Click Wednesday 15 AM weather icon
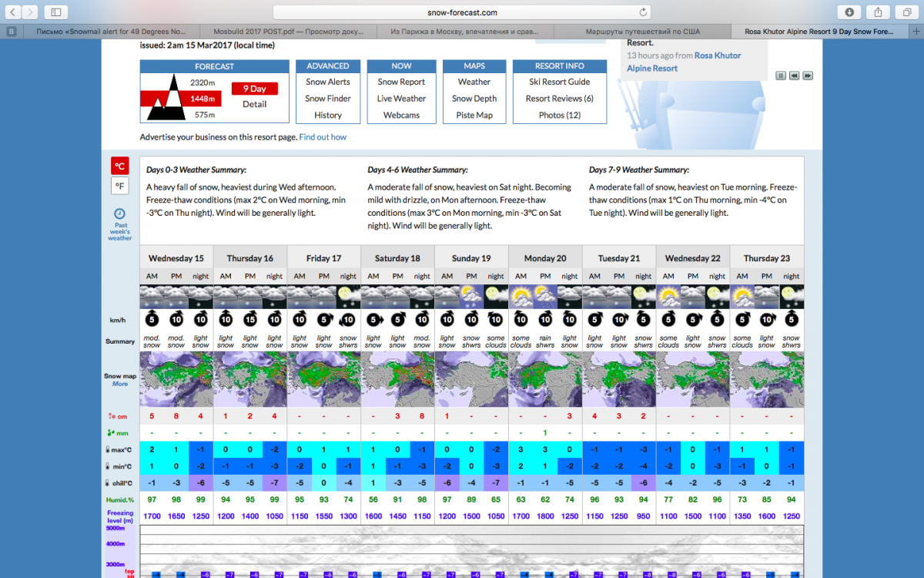The image size is (924, 578). 152,297
